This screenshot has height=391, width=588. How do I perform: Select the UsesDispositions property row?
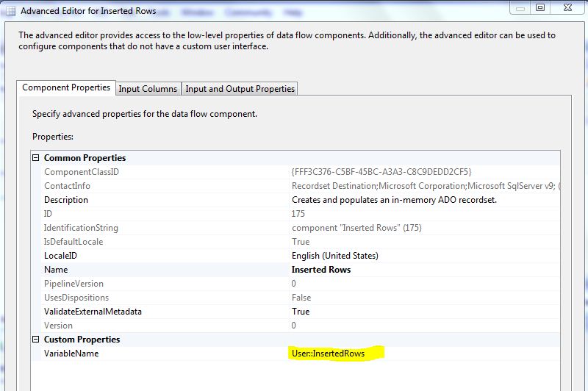click(76, 298)
